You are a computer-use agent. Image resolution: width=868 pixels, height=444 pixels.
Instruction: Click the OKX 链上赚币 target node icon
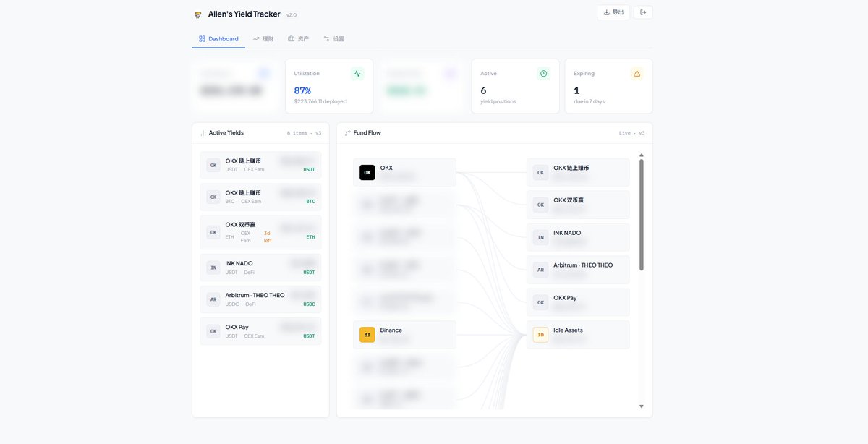point(540,172)
